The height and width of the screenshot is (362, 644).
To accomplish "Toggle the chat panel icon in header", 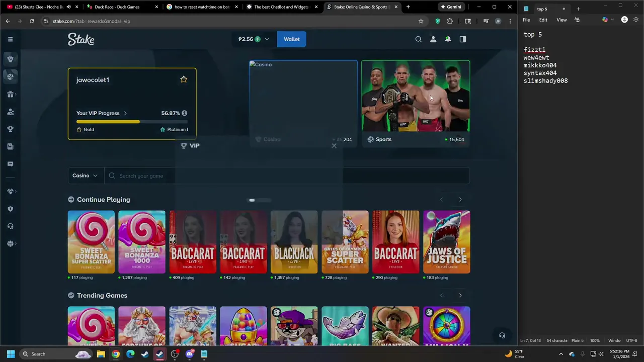I will click(463, 39).
